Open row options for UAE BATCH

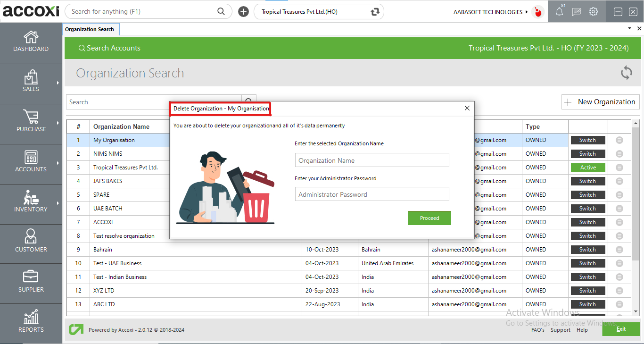619,209
